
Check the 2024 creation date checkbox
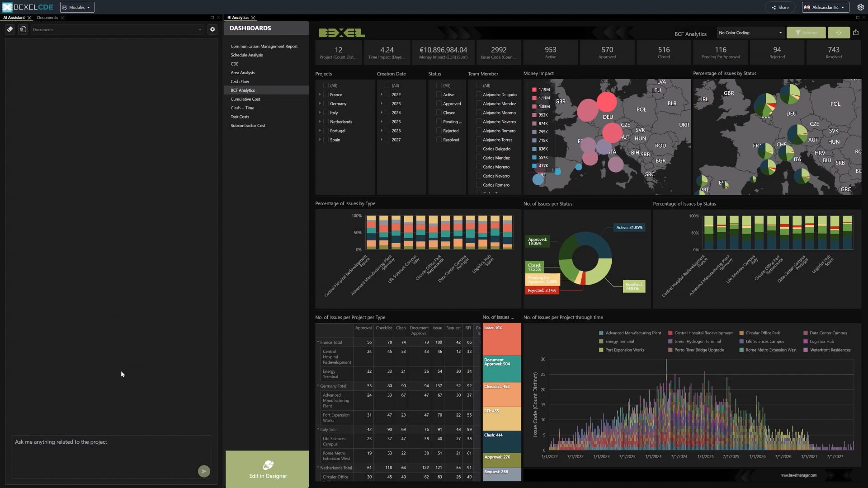pos(387,113)
